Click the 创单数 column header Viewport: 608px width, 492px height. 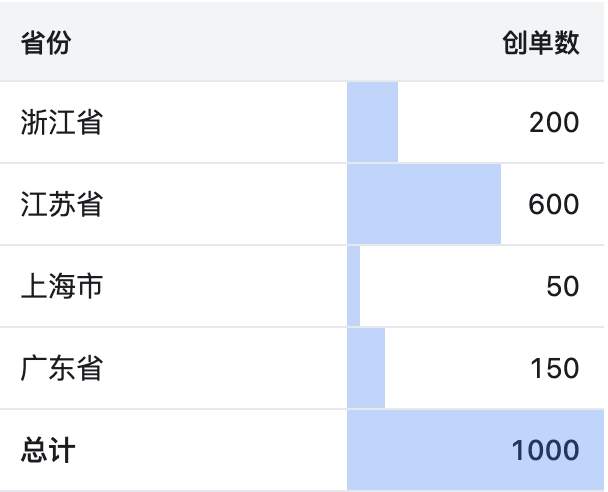pos(541,42)
